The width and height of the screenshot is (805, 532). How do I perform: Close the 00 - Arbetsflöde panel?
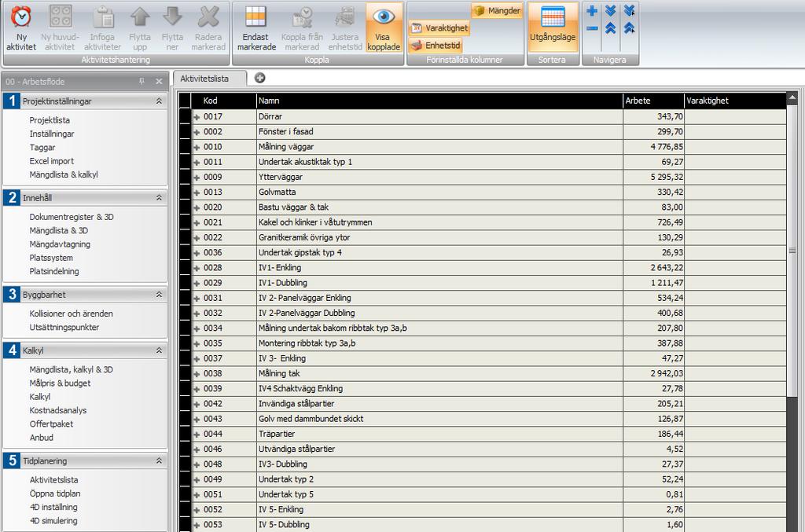point(159,81)
